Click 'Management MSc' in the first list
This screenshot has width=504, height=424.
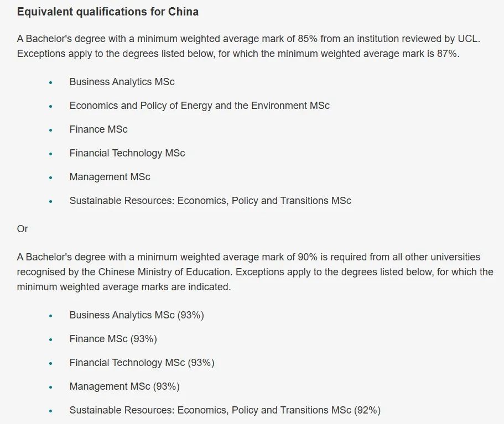click(x=110, y=177)
